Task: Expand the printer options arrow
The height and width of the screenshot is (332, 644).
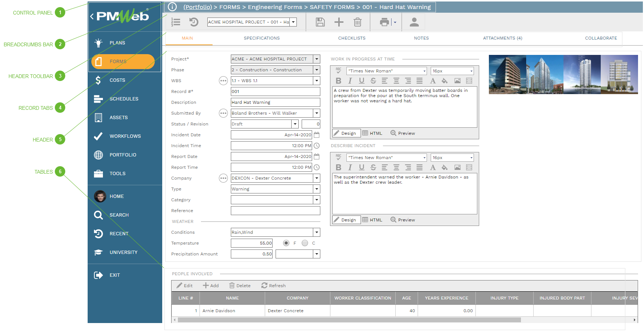Action: 395,22
